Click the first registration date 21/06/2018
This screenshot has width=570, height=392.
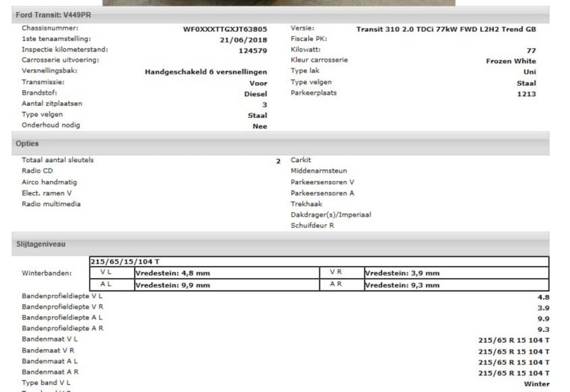[243, 40]
